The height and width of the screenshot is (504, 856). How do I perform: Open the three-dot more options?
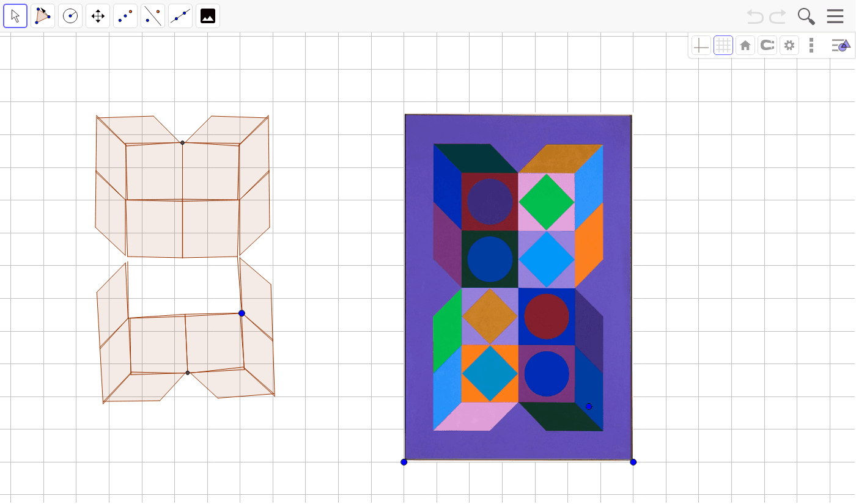[x=811, y=45]
